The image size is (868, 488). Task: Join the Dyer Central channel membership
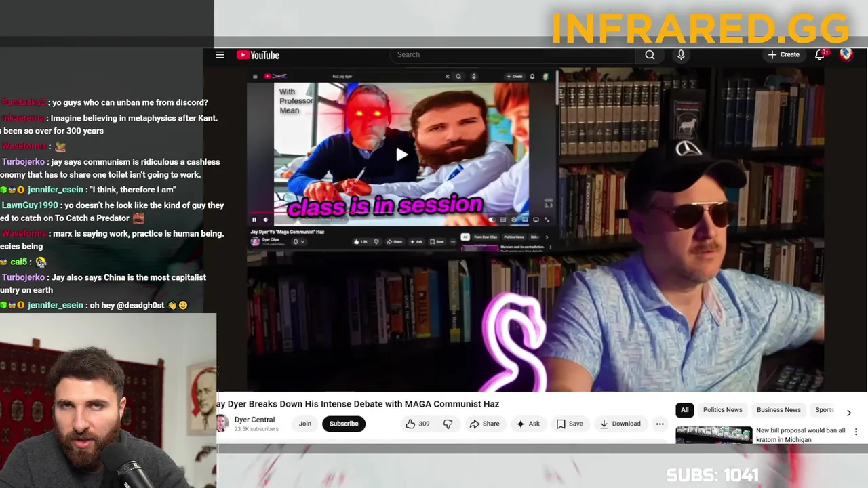click(x=305, y=424)
